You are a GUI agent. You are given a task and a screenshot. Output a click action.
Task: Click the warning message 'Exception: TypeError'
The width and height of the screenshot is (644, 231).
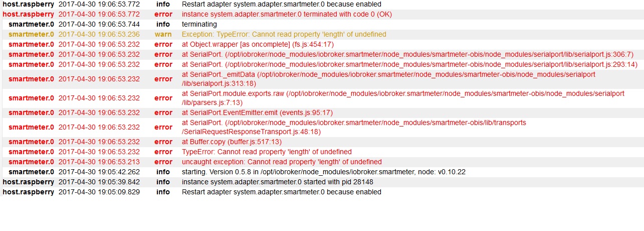tap(284, 34)
